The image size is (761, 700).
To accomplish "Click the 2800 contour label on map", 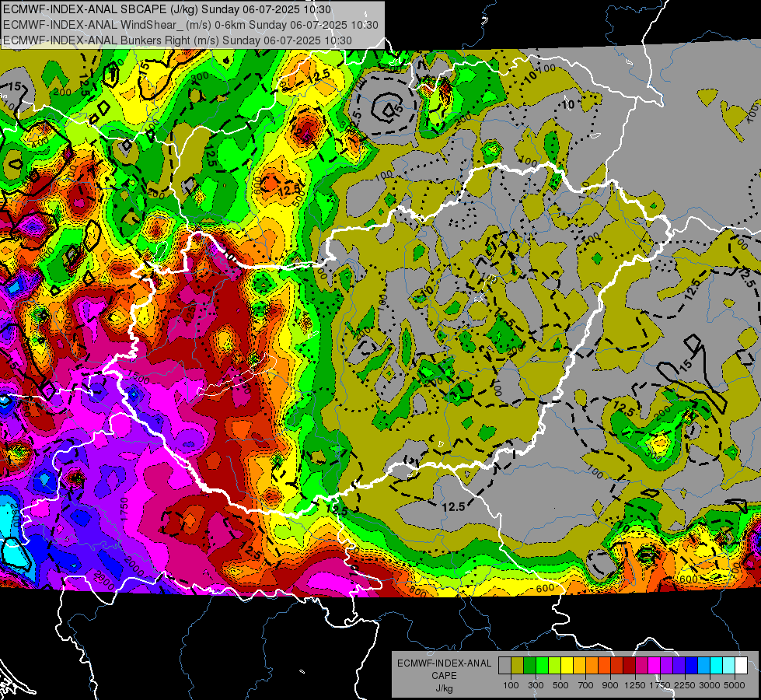I will [103, 582].
